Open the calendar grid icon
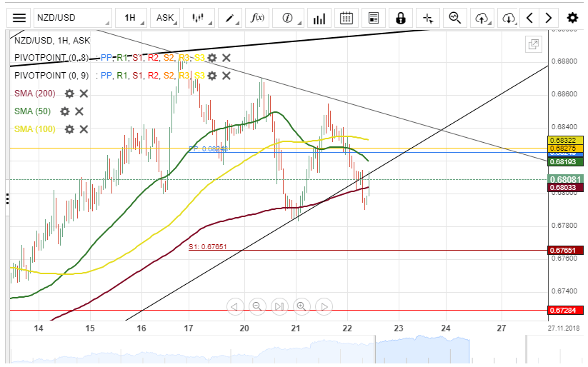Screen dimensions: 588x367 point(346,18)
